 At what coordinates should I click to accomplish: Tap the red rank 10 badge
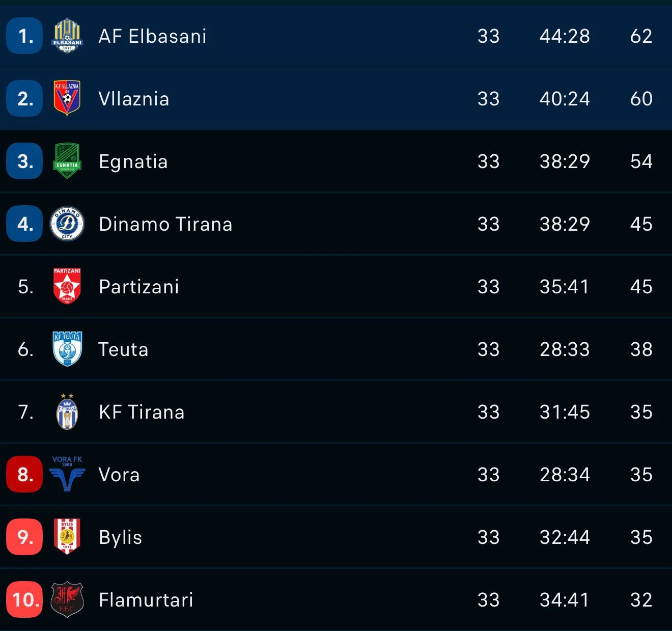click(x=24, y=599)
